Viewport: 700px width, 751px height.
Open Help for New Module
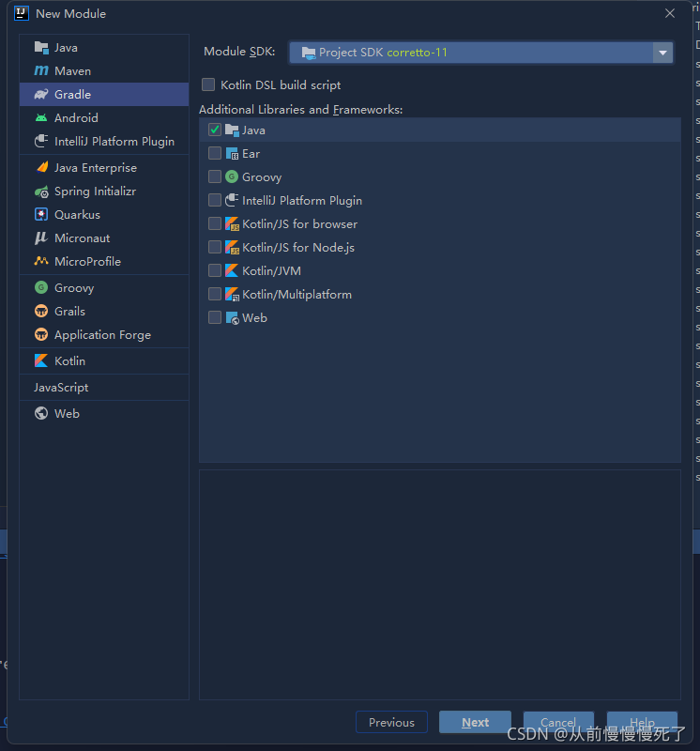pos(642,722)
